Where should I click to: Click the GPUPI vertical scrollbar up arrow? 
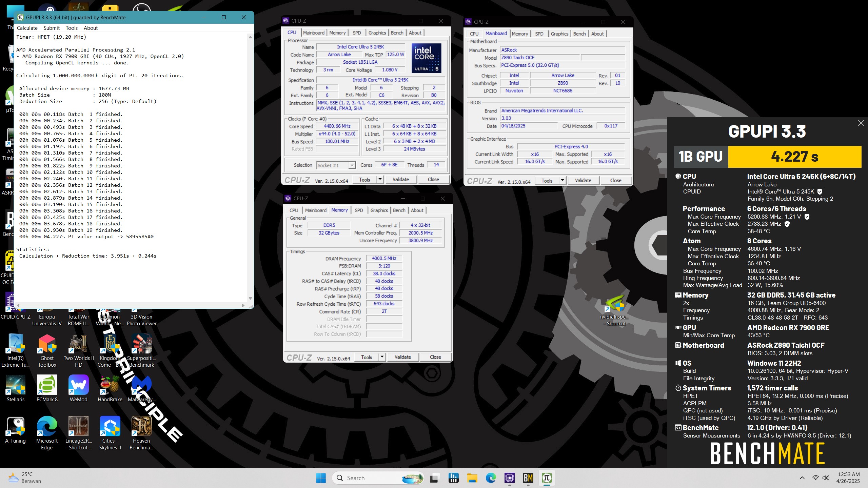(x=250, y=37)
